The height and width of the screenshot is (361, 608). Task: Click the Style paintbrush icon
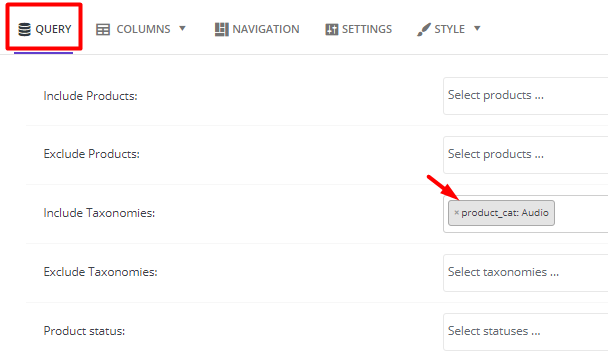point(424,29)
